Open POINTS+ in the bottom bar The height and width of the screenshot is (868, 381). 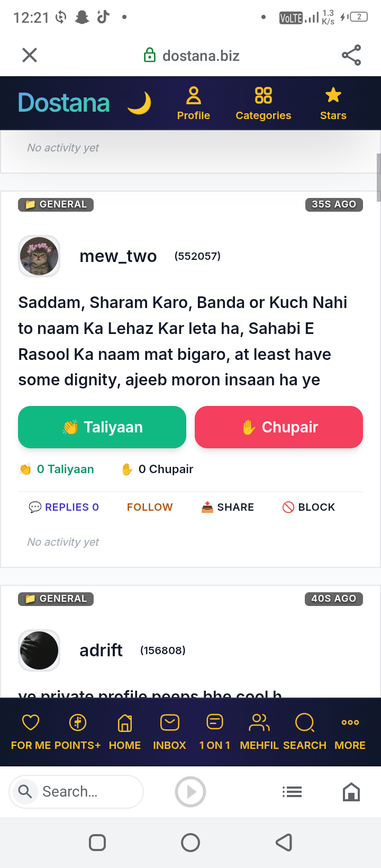click(x=78, y=731)
